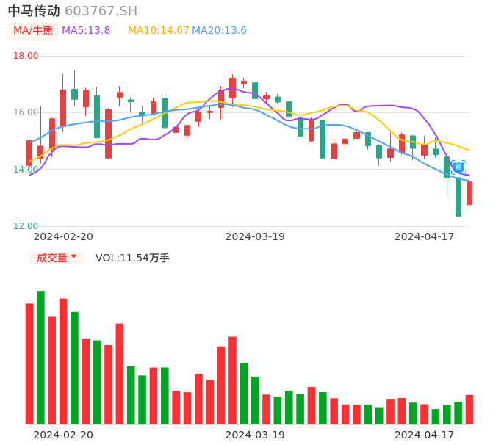504x445 pixels.
Task: Click the tallest green volume bar
Action: coord(40,358)
